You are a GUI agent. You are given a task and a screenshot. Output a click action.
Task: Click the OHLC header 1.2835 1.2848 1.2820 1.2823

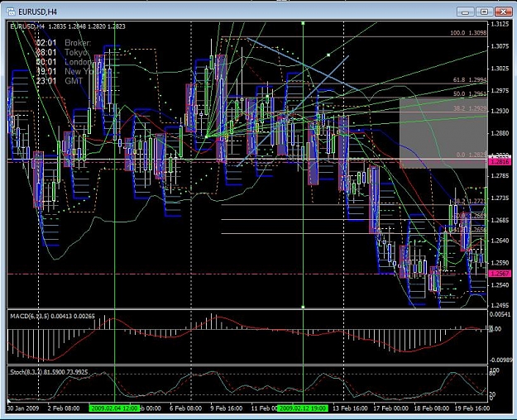pyautogui.click(x=87, y=26)
